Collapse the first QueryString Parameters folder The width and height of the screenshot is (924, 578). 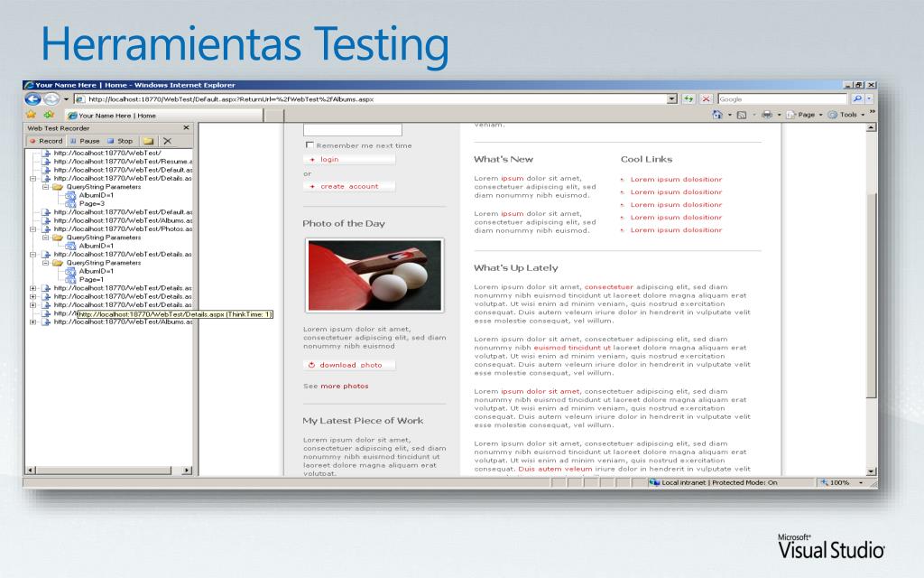click(x=45, y=187)
